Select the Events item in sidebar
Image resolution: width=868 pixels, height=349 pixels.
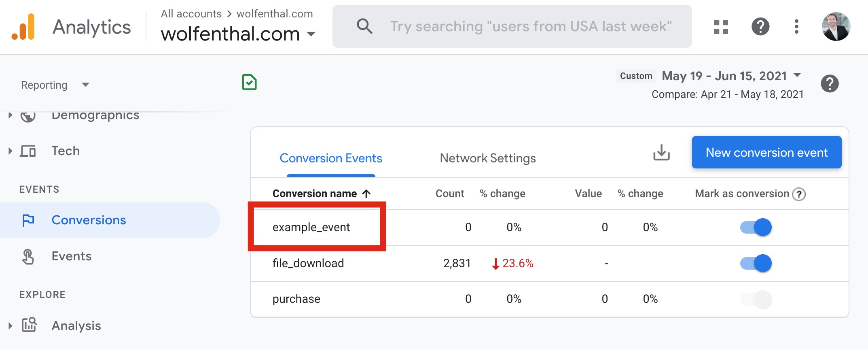[71, 256]
